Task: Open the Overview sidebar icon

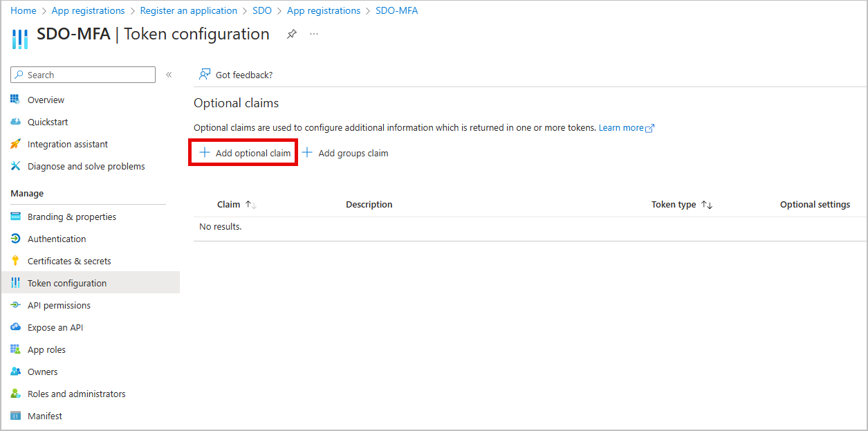Action: click(15, 100)
